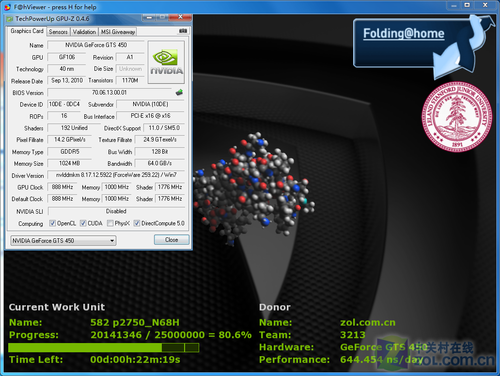500x376 pixels.
Task: Click the Bus Interface value PCI-E x16
Action: tap(150, 116)
